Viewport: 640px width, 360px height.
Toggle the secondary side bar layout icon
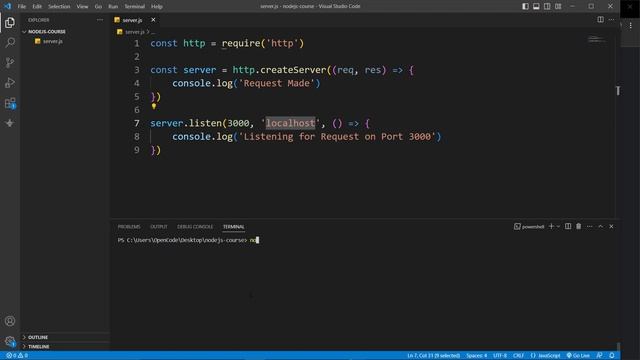coord(547,6)
